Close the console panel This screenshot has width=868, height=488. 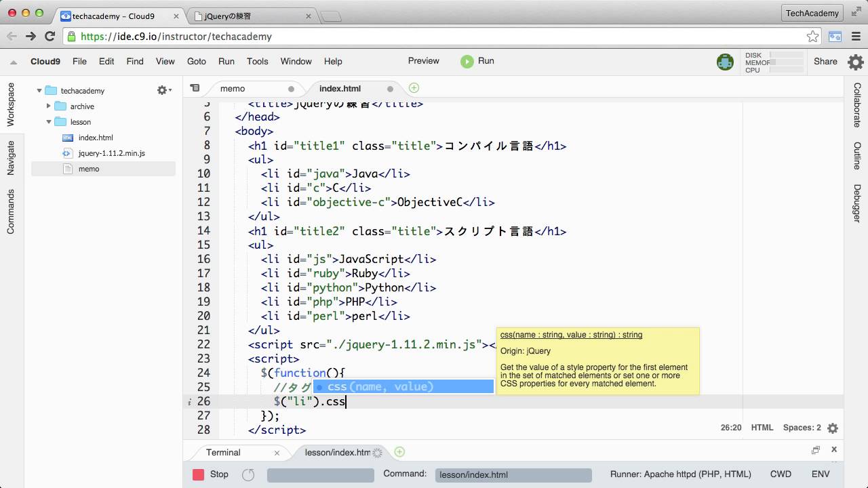point(834,449)
